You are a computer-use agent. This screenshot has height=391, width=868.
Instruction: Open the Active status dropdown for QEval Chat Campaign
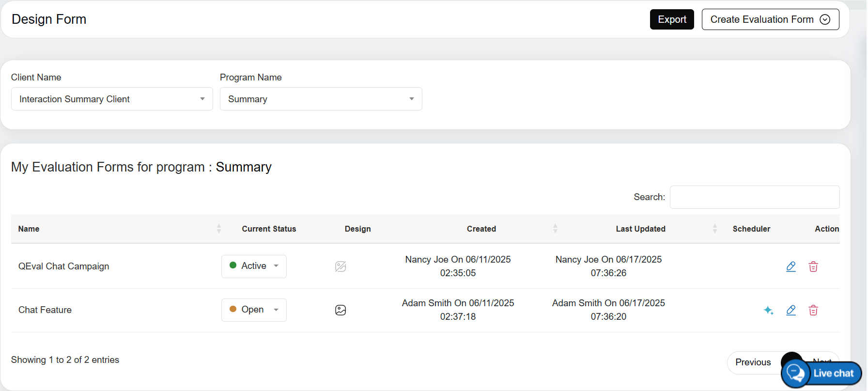[254, 266]
